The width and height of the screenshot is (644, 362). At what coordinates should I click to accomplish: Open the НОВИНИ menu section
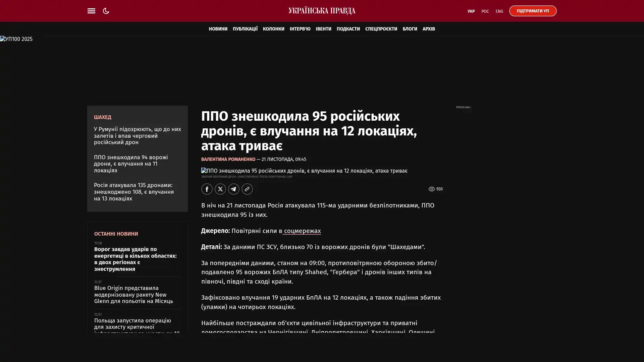(218, 29)
